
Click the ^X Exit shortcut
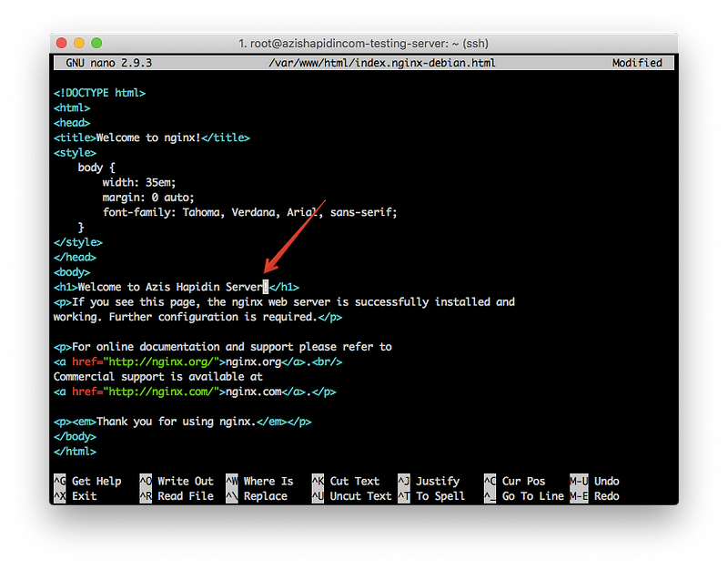(75, 496)
